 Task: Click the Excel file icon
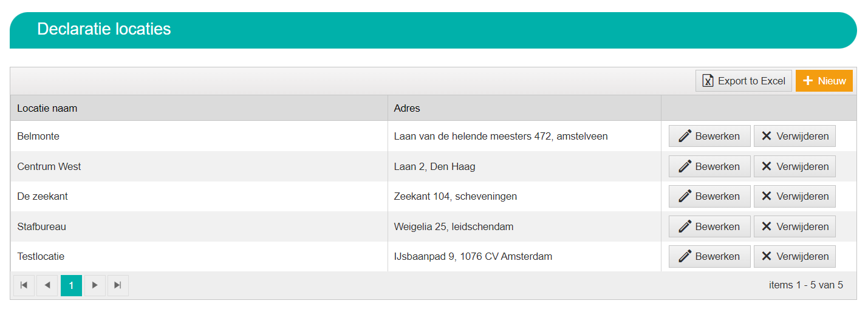708,81
